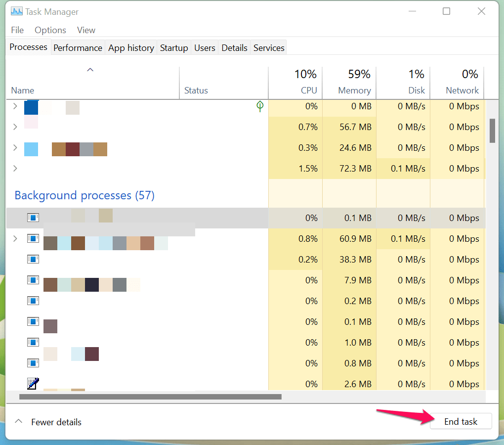Select the pen-shaped icon of the 2.6 MB process
The image size is (504, 445).
point(33,383)
